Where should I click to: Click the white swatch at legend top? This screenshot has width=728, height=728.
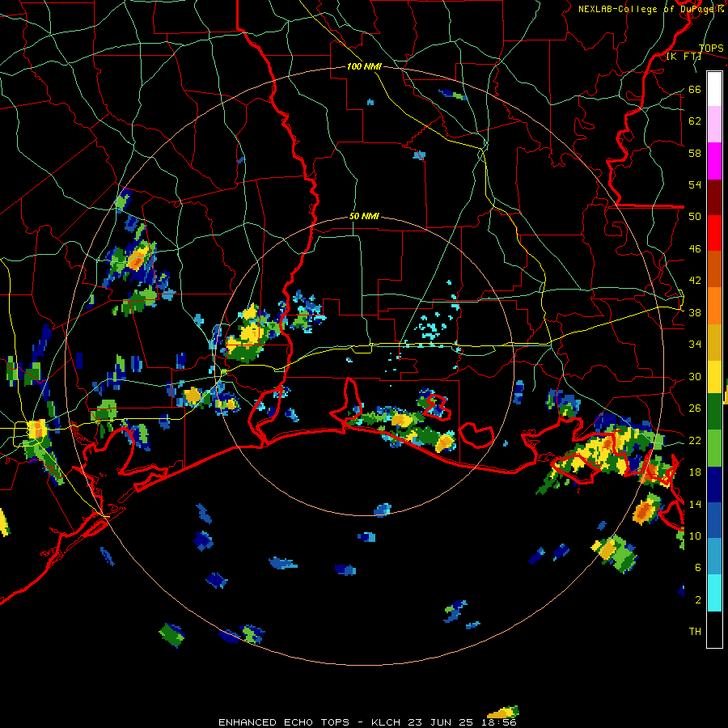(x=714, y=89)
